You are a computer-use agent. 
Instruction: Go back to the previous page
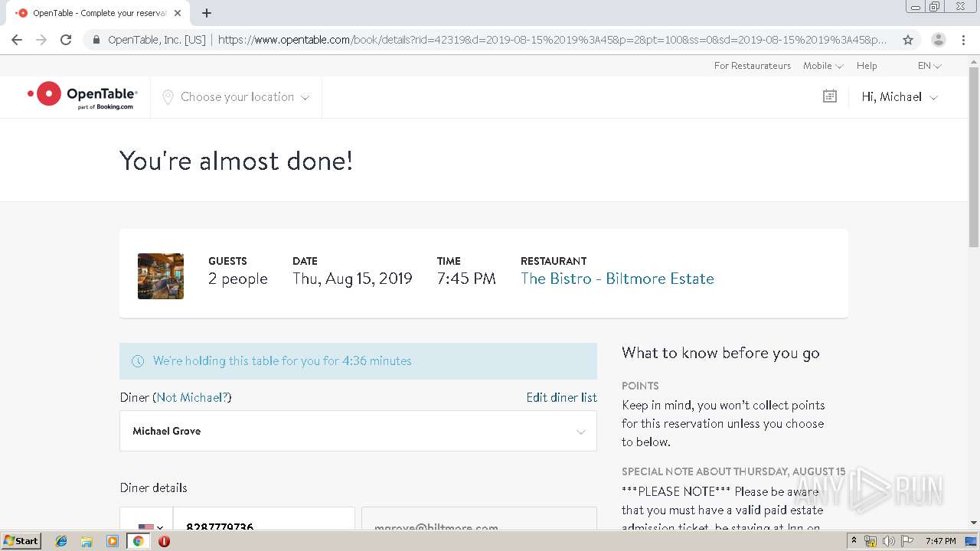click(x=17, y=40)
